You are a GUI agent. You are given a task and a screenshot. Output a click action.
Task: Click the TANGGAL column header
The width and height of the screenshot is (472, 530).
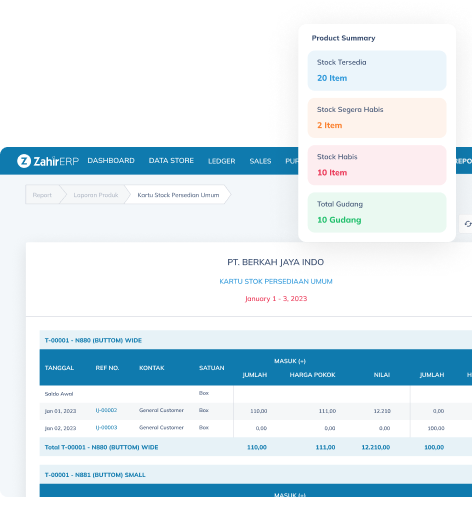pyautogui.click(x=59, y=368)
